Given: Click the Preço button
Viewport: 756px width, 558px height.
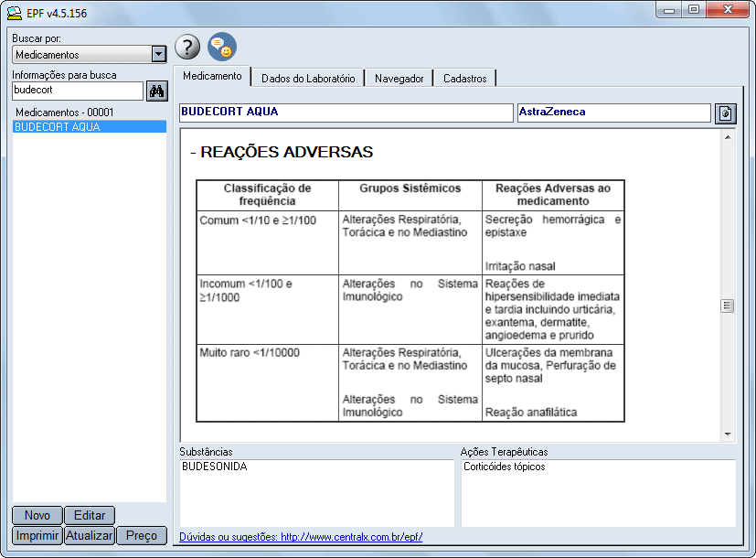Looking at the screenshot, I should coord(142,535).
